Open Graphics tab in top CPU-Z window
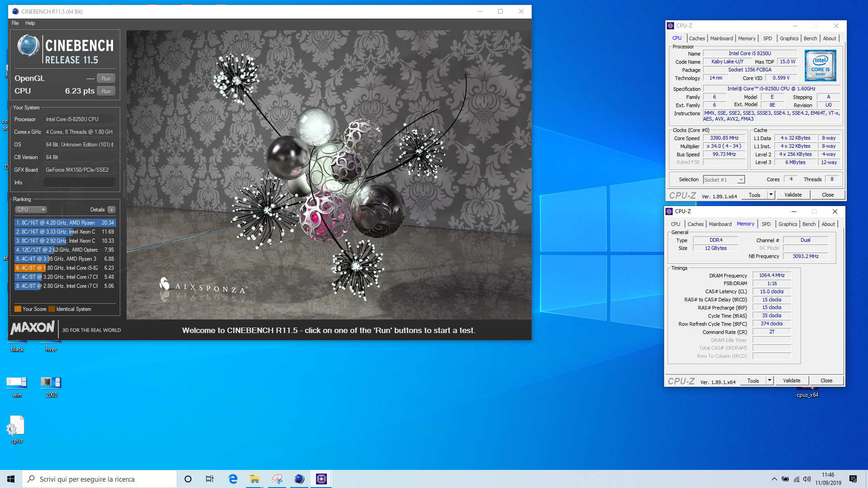The image size is (868, 488). click(789, 38)
